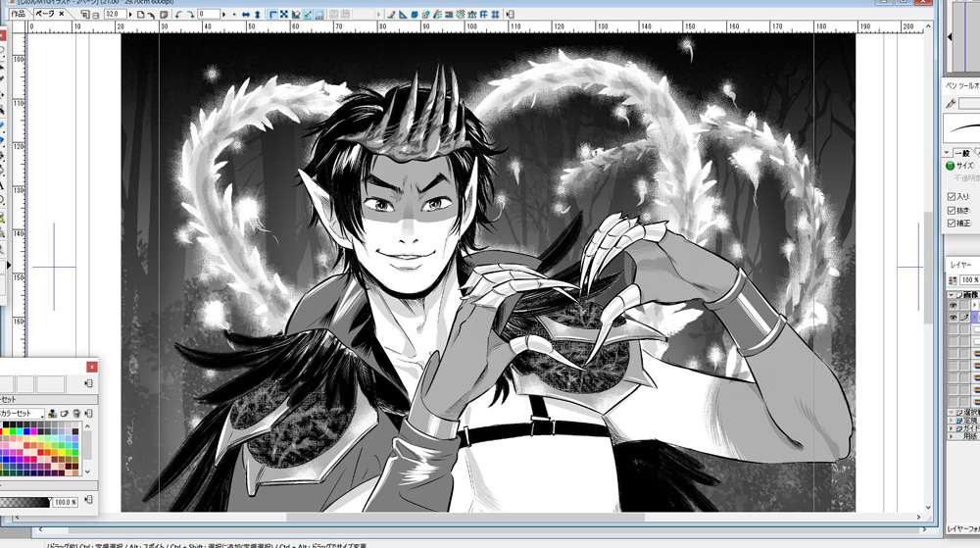This screenshot has width=980, height=548.
Task: Click the blue cube toolbar icon
Action: (415, 14)
